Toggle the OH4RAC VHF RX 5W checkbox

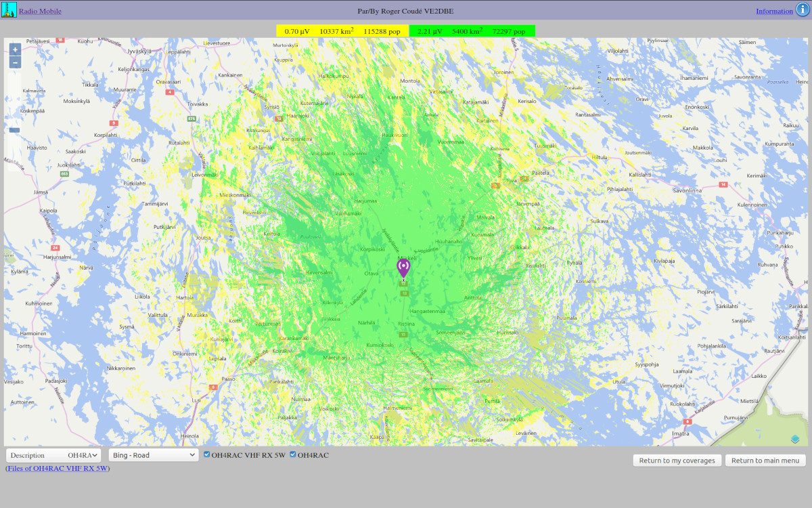click(207, 454)
